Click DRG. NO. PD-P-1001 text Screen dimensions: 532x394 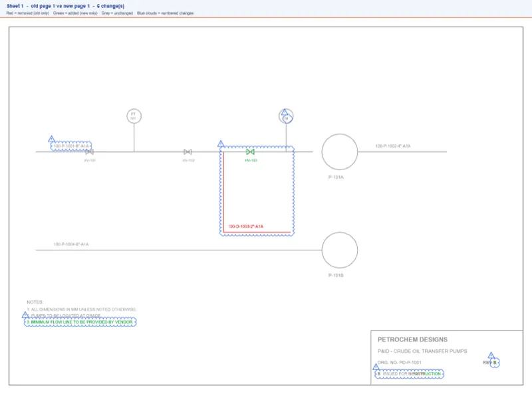(x=400, y=363)
